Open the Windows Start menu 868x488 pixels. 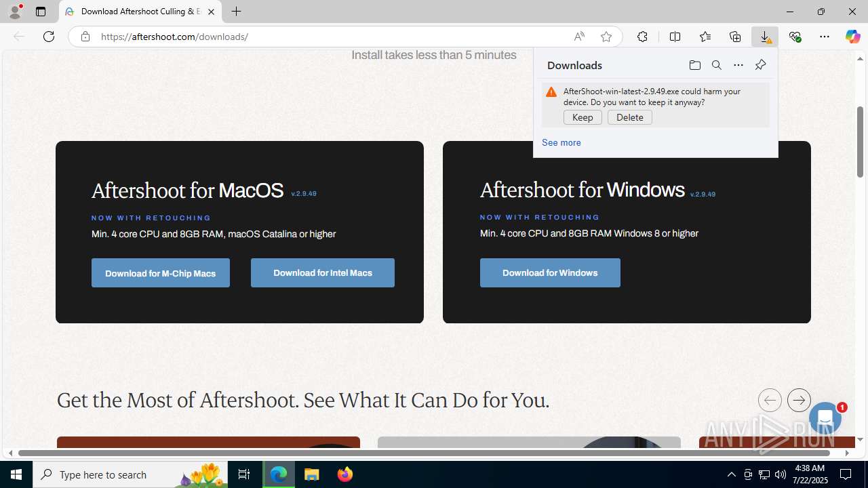click(16, 474)
